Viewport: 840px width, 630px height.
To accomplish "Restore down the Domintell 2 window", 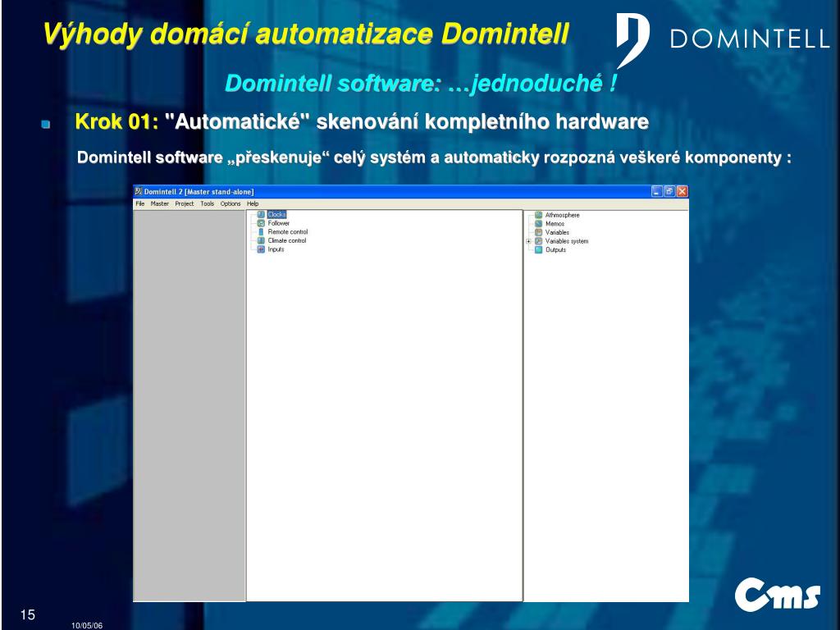I will click(x=669, y=191).
